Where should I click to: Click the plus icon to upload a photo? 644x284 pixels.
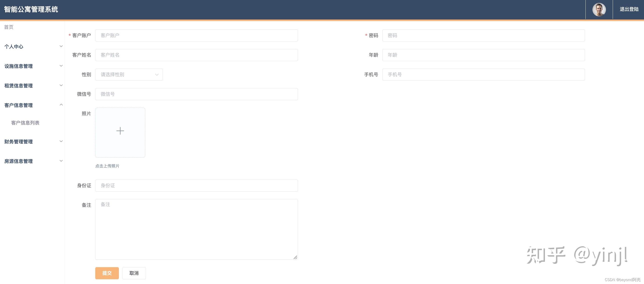[x=120, y=131]
